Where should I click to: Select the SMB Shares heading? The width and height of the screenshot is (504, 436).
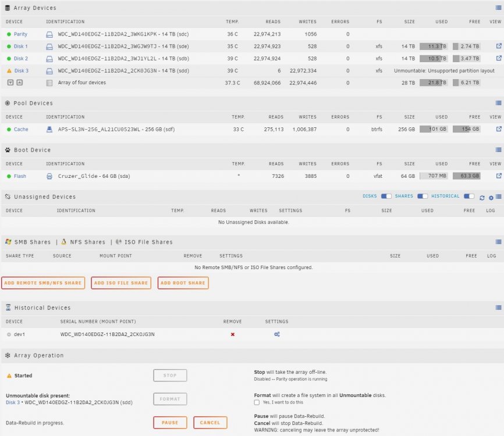click(x=33, y=242)
